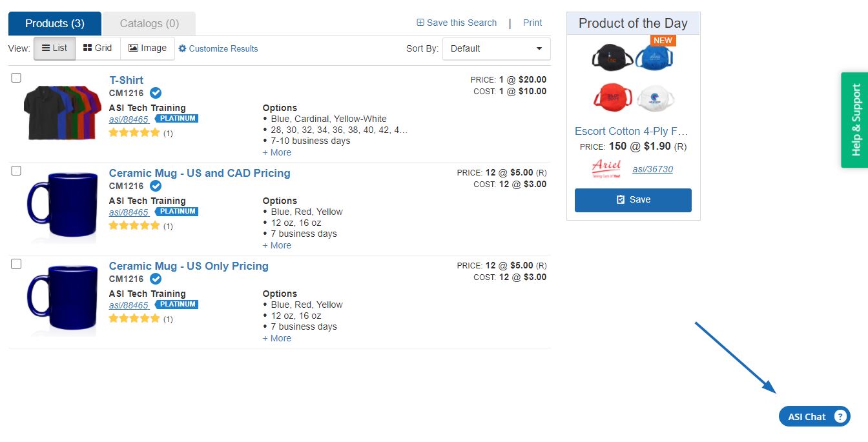Screen dimensions: 868x442
Task: Open the Catalogs (0) tab
Action: [x=149, y=23]
